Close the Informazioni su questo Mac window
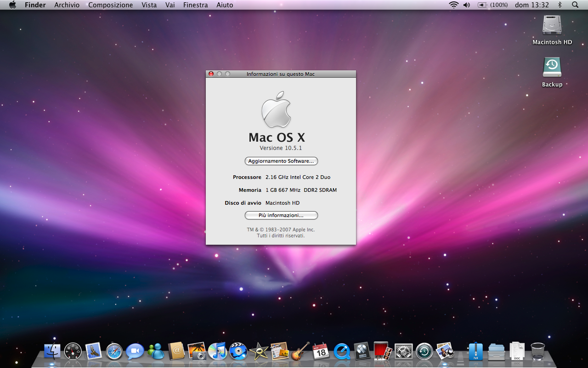This screenshot has width=588, height=368. 211,74
